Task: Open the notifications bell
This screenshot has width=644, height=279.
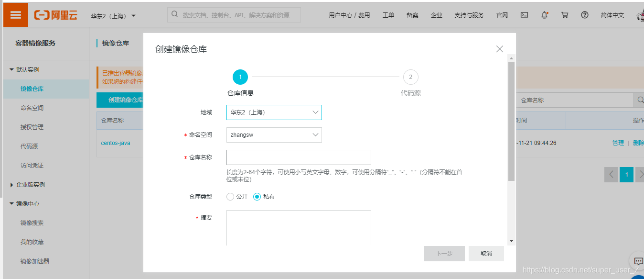Action: click(x=545, y=15)
